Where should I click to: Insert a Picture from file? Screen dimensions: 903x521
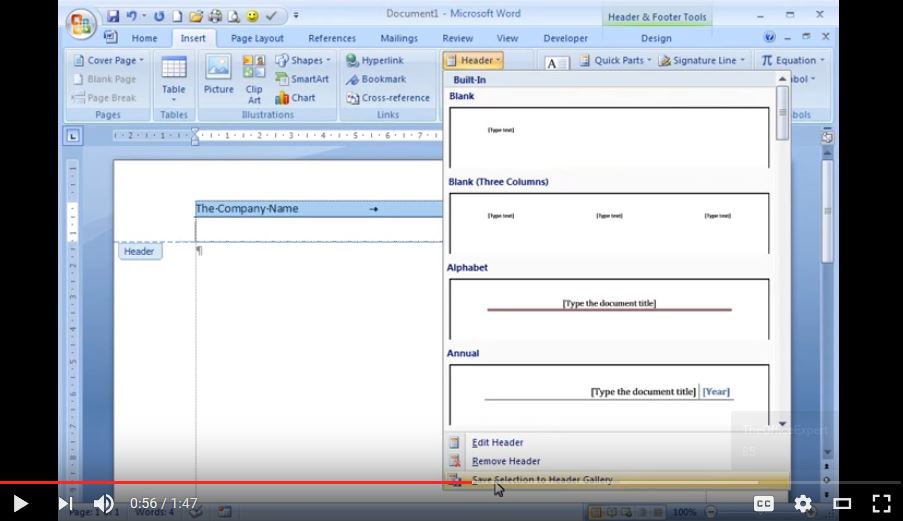click(218, 75)
